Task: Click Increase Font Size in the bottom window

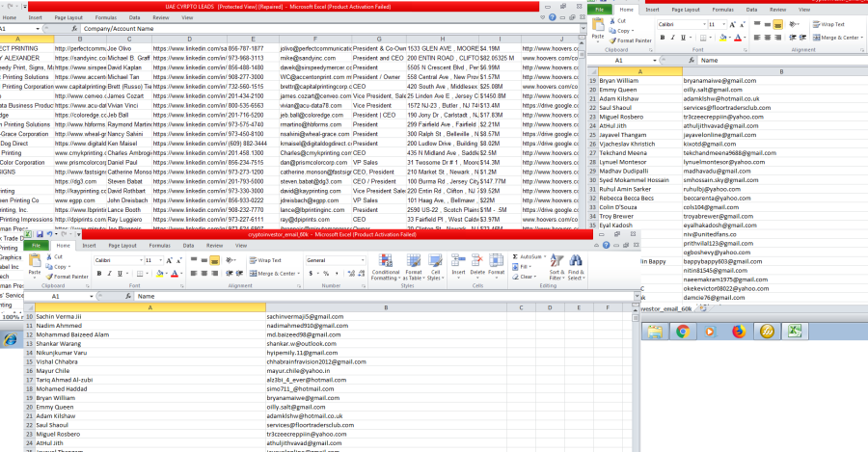Action: tap(170, 260)
